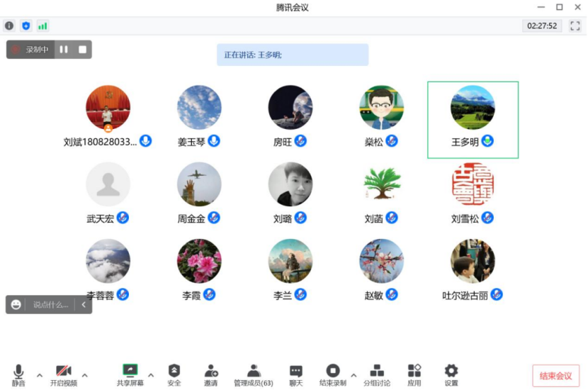
Task: Select 李蓉蓉 clouds avatar
Action: point(108,261)
